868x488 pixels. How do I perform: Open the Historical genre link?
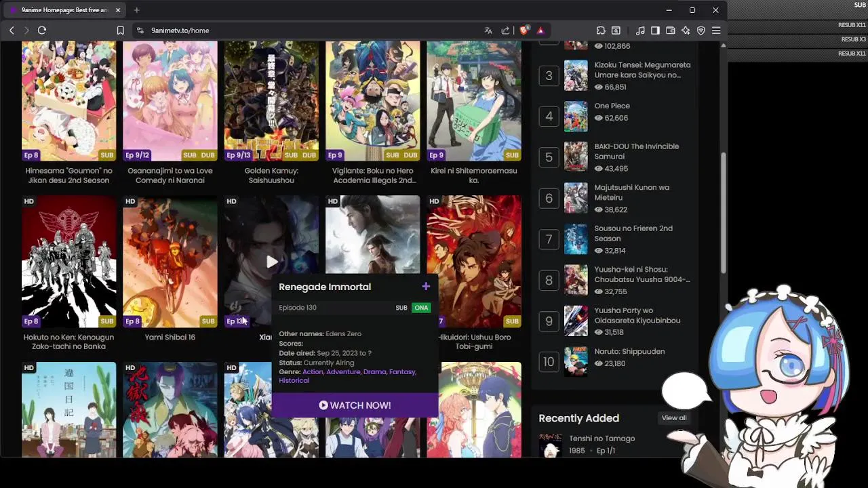point(294,380)
